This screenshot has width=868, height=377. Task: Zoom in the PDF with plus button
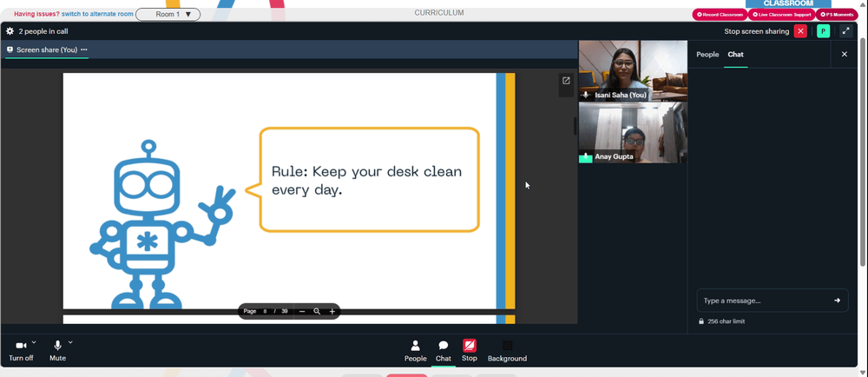click(332, 312)
